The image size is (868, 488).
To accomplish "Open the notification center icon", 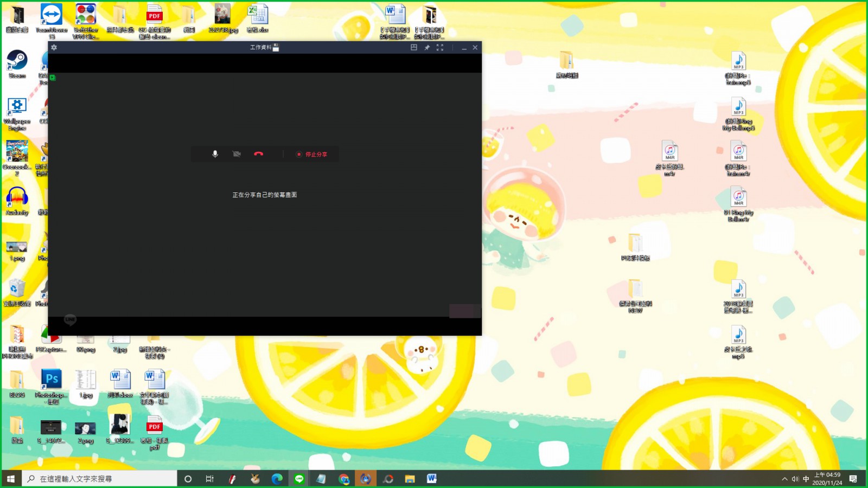I will point(853,479).
